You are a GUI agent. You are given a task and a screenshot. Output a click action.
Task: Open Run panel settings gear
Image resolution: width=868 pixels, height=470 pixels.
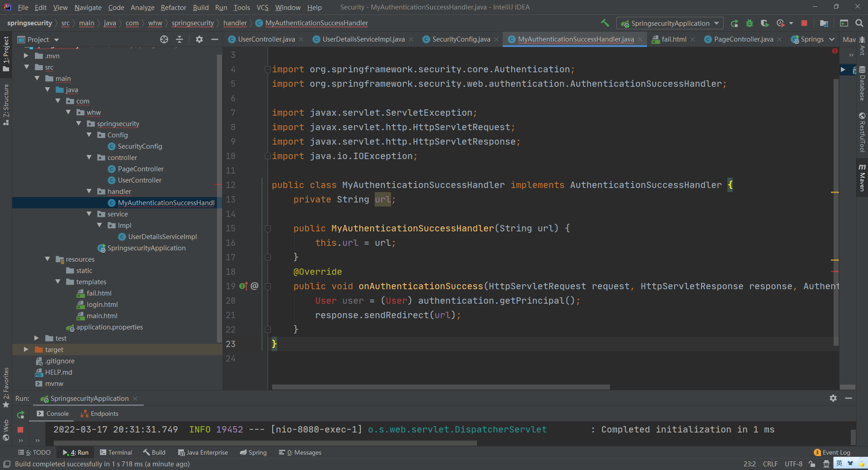pyautogui.click(x=833, y=398)
